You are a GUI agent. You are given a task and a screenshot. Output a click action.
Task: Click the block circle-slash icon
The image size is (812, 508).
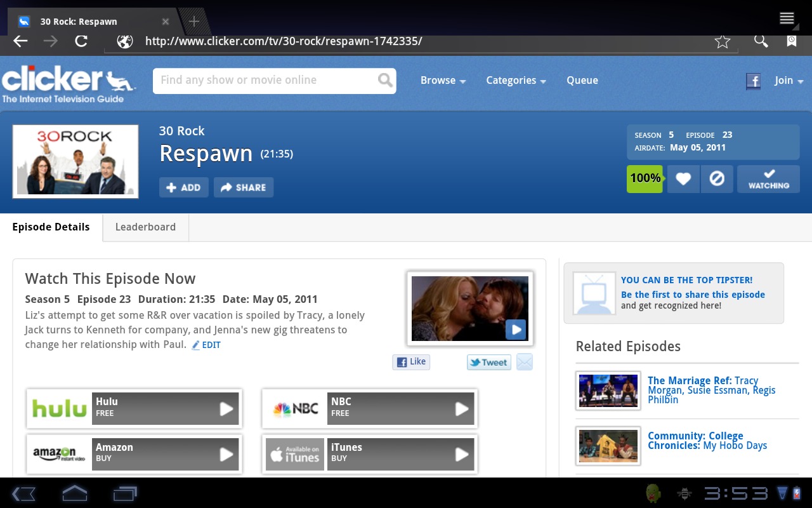tap(717, 179)
